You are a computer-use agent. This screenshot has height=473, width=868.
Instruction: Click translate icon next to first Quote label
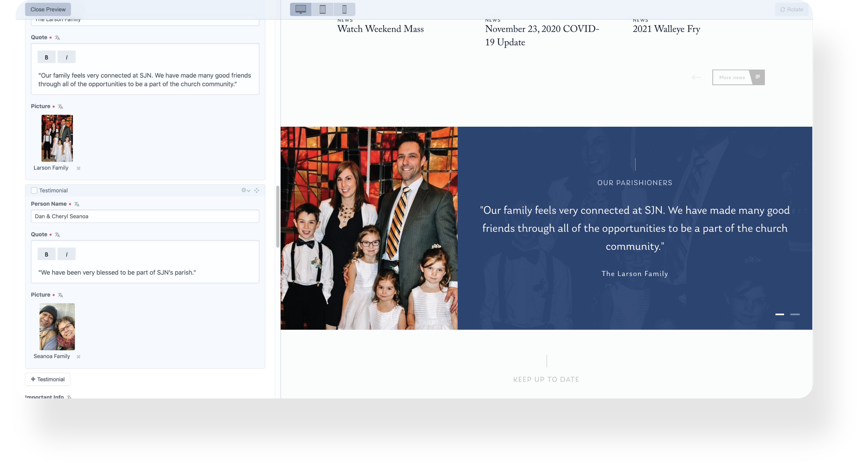coord(57,38)
